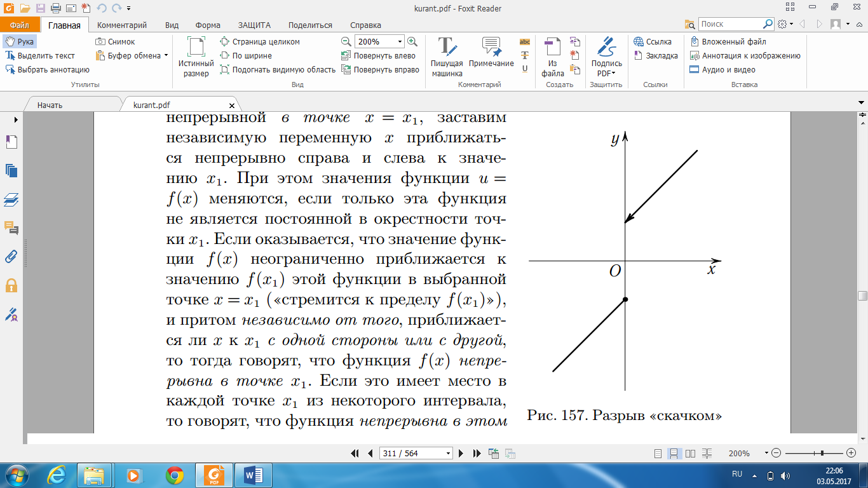
Task: Choose Выбрать аннотацию tool
Action: 48,70
